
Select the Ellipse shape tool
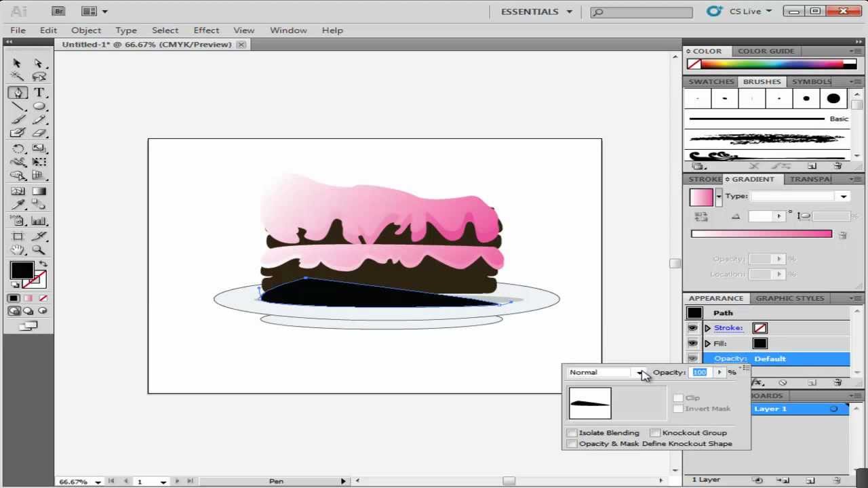[39, 107]
